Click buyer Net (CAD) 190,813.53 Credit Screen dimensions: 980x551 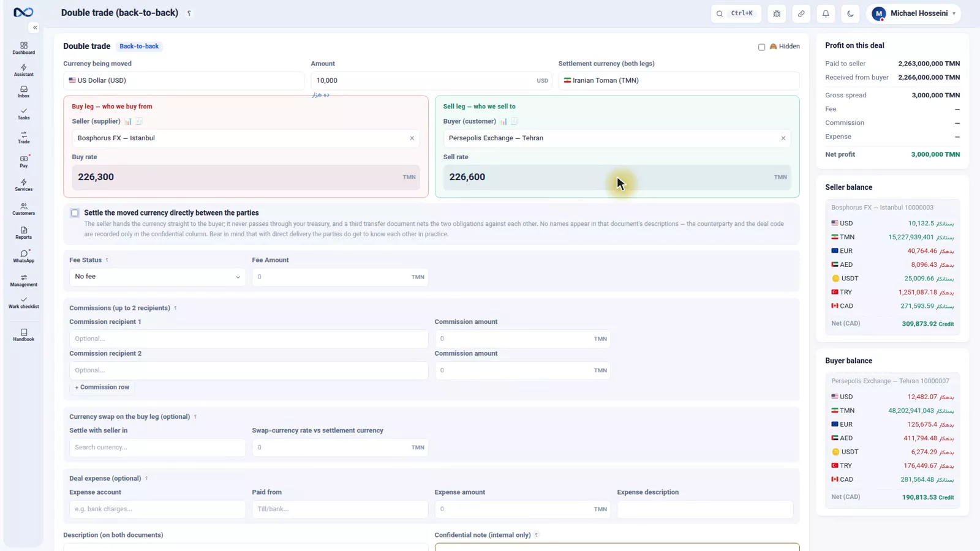point(927,497)
